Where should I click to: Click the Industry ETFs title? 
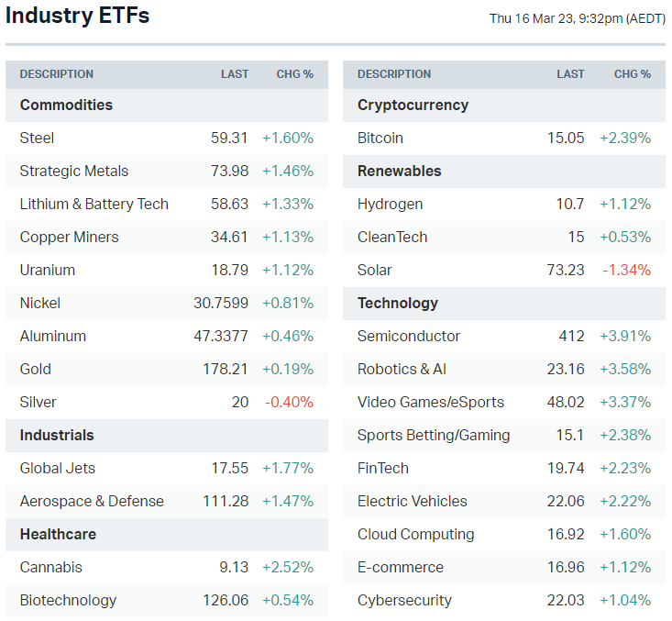point(78,16)
